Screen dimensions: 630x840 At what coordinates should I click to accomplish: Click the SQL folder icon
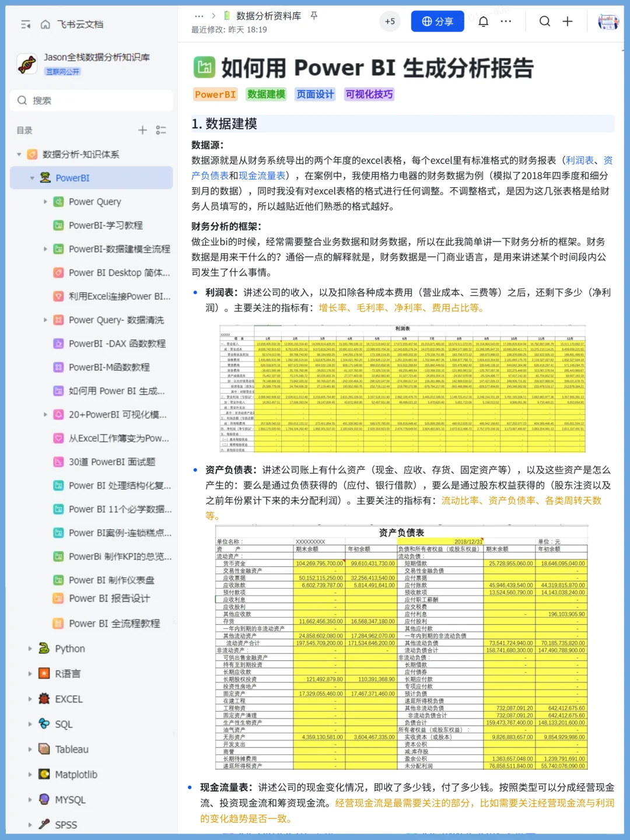pyautogui.click(x=44, y=723)
